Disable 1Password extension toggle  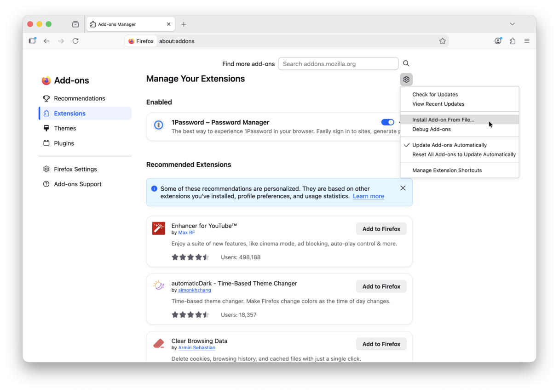click(x=388, y=122)
